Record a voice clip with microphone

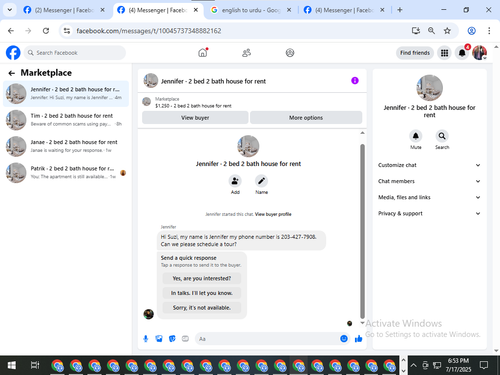[146, 339]
